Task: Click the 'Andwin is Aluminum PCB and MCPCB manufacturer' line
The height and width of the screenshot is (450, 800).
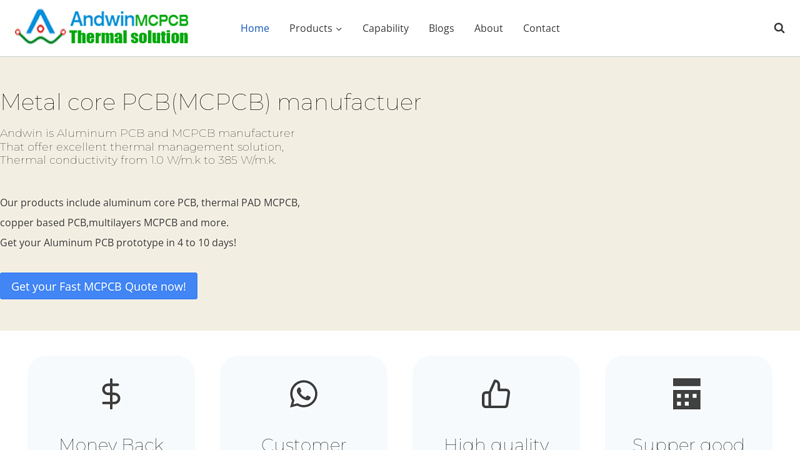Action: point(147,133)
